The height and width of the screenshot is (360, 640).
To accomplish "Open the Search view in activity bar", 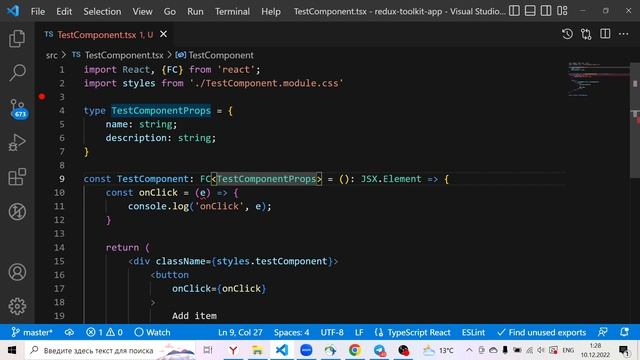I will pyautogui.click(x=17, y=73).
